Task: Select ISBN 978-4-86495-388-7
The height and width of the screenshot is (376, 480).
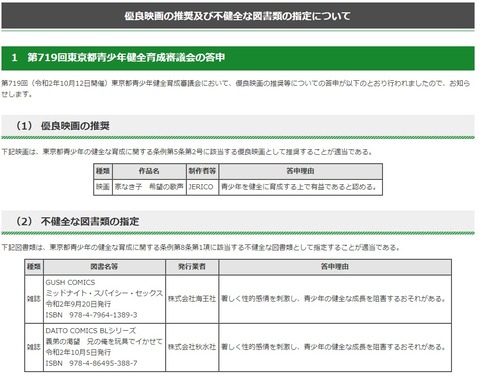Action: point(91,363)
